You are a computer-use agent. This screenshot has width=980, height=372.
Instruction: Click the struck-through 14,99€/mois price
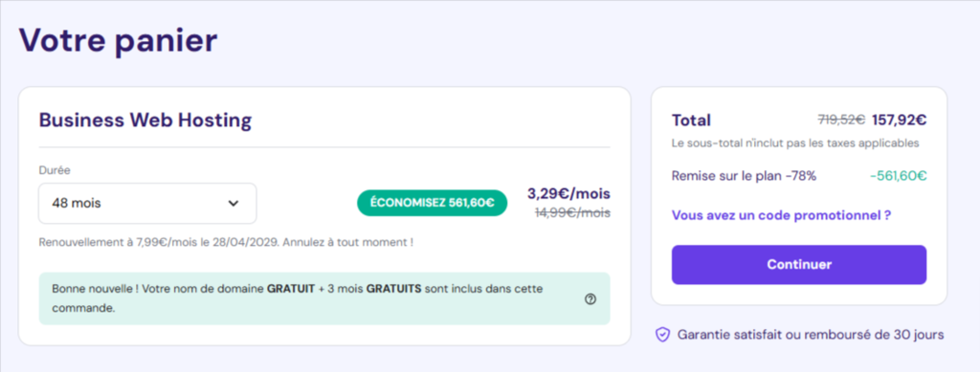tap(572, 213)
